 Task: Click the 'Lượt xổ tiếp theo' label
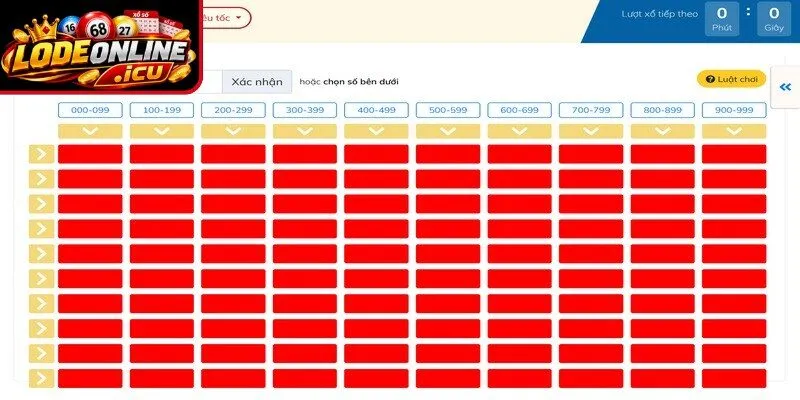[660, 14]
